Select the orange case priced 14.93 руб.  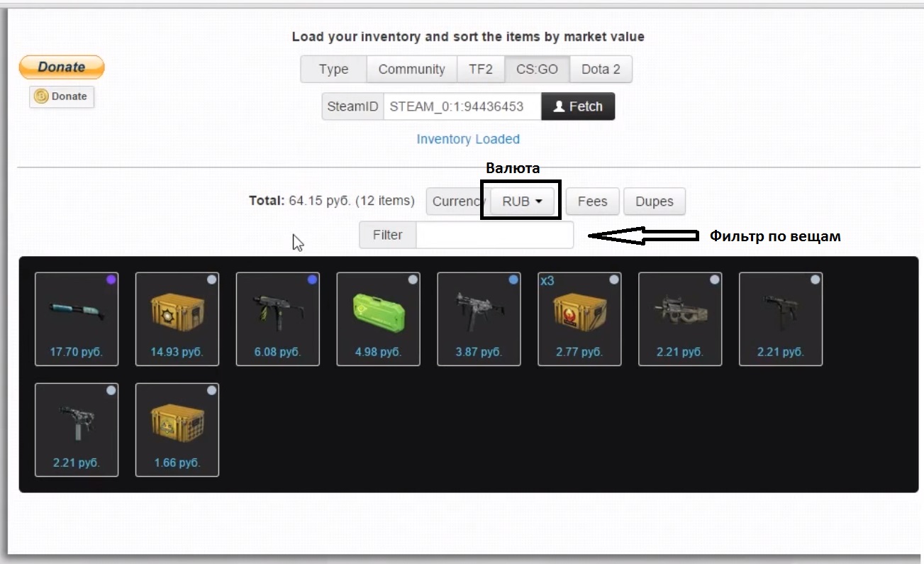coord(177,319)
